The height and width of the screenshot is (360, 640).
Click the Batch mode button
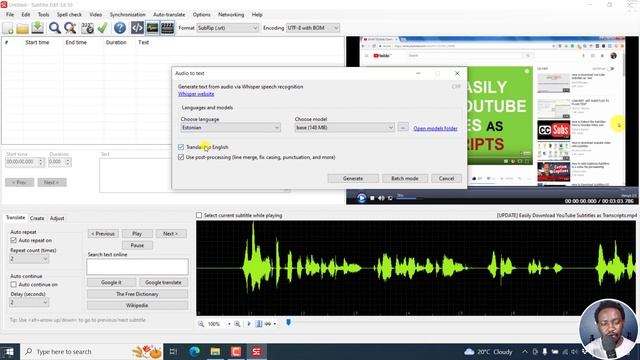(x=404, y=178)
